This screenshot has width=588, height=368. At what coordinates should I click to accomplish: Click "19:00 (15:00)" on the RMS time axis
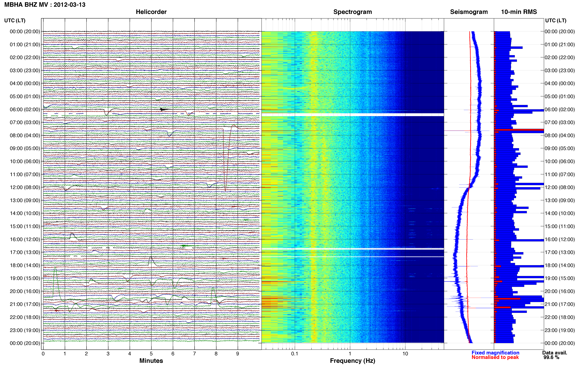(560, 278)
